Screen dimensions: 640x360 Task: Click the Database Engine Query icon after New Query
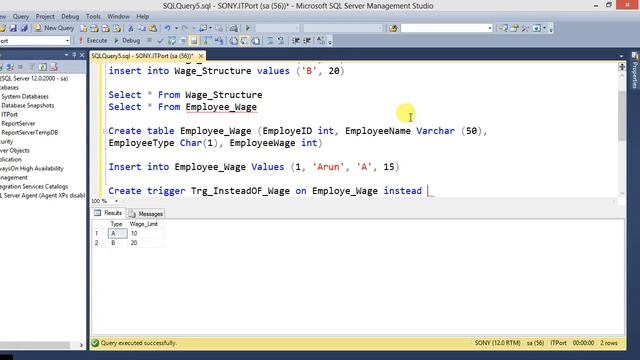84,28
